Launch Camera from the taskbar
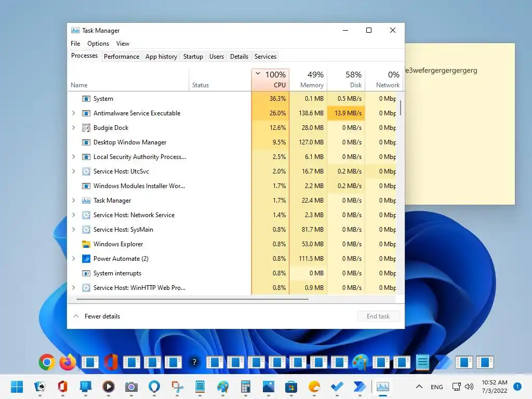This screenshot has height=399, width=532. coord(131,387)
